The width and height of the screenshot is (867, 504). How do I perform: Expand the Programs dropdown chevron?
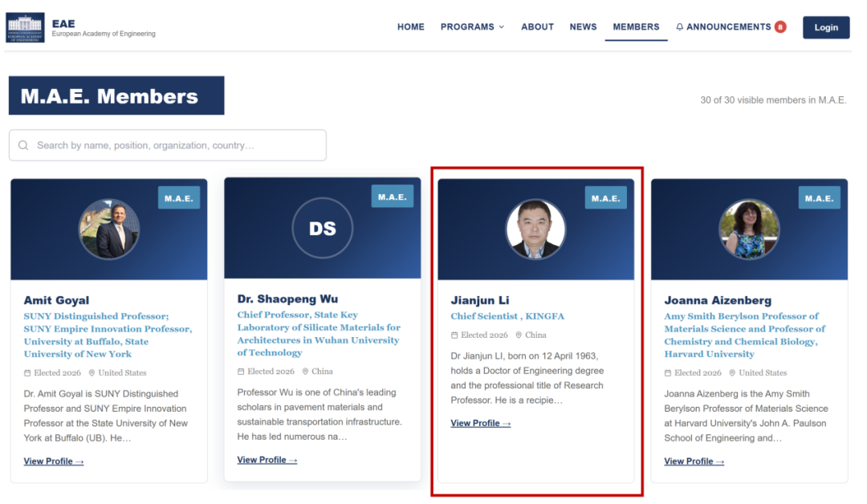coord(502,27)
